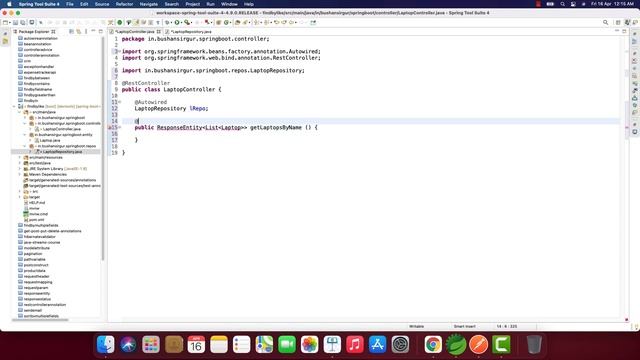Click Package Explorer horizontal scrollbar
Screen dimensions: 640x360
pyautogui.click(x=40, y=320)
